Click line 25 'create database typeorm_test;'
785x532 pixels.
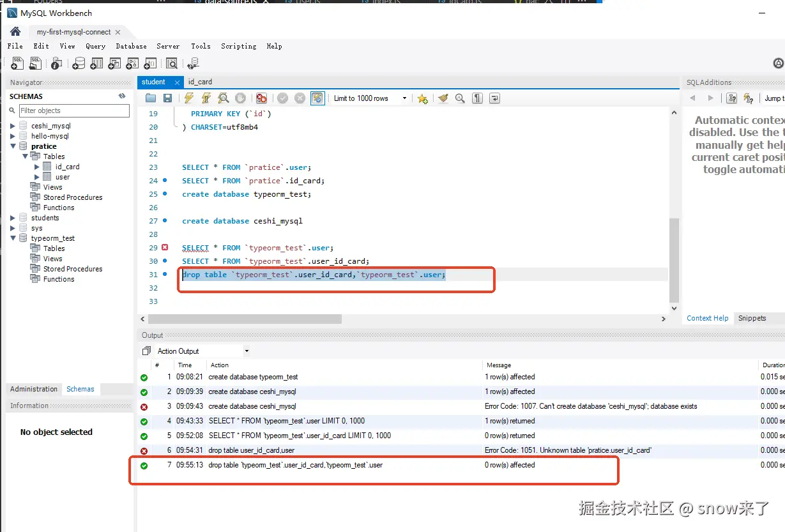click(247, 194)
